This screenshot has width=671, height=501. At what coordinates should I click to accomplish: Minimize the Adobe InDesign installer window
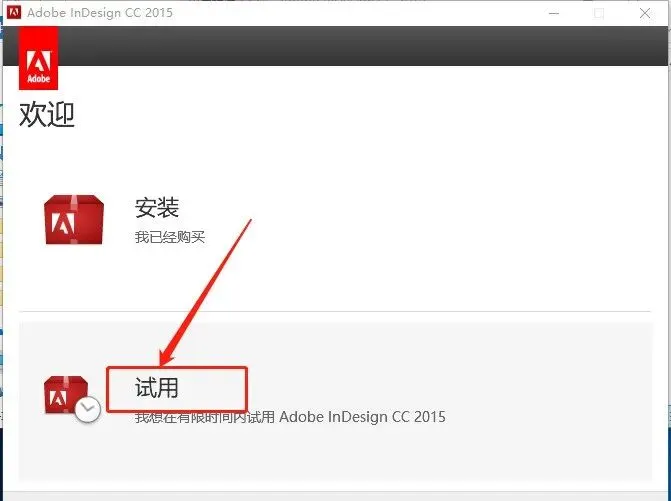pos(554,13)
